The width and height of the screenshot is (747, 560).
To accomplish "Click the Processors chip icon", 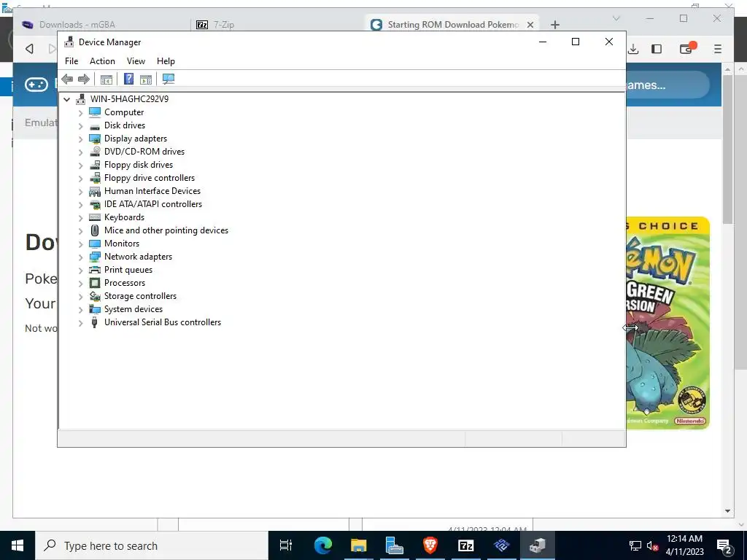I will click(x=95, y=283).
